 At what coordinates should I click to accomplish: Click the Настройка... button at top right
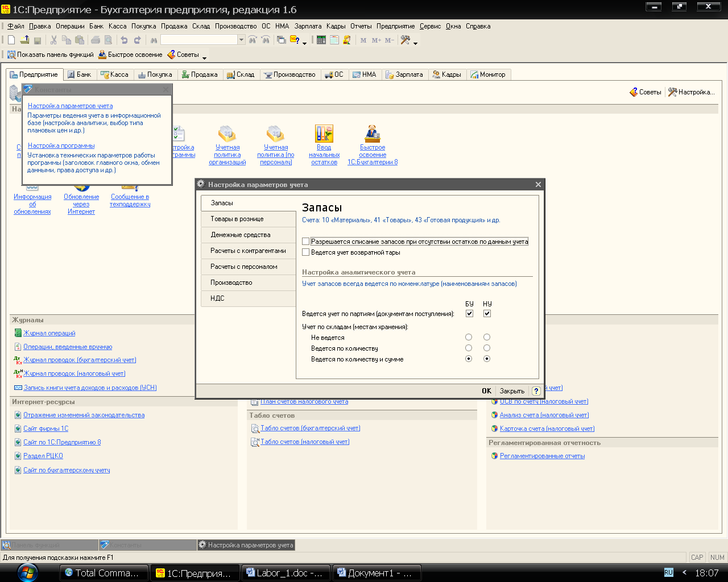pyautogui.click(x=691, y=92)
